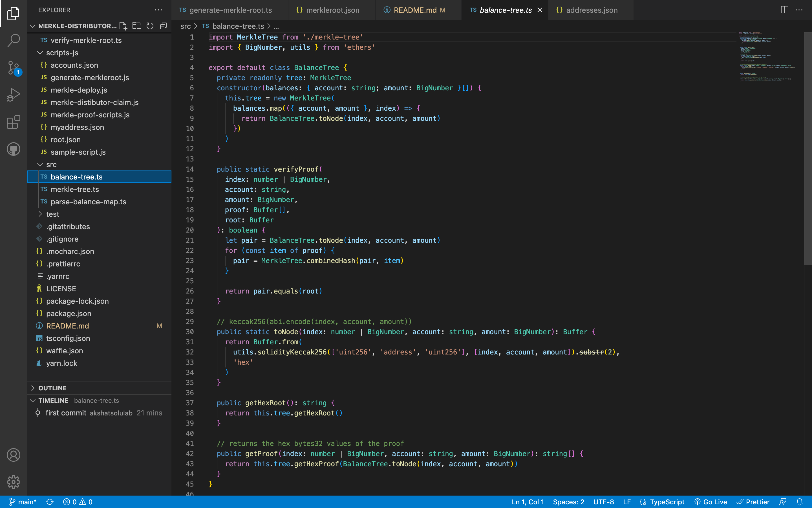The image size is (812, 508).
Task: Change the TypeScript language mode
Action: 667,502
